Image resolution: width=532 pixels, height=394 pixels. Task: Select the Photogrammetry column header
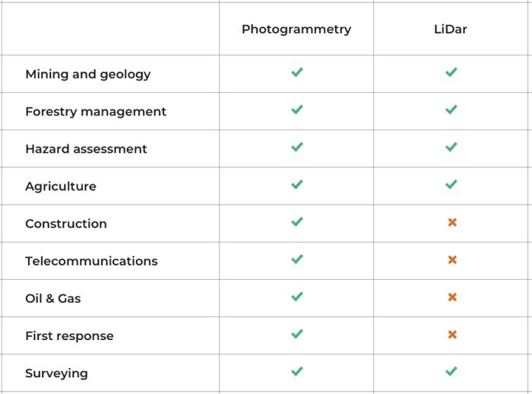point(296,30)
